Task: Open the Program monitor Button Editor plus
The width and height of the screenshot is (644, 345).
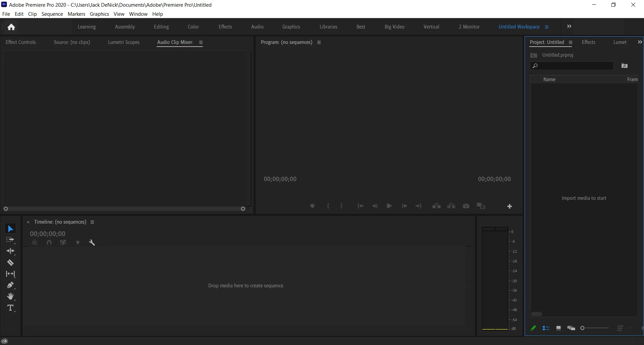Action: [x=509, y=207]
